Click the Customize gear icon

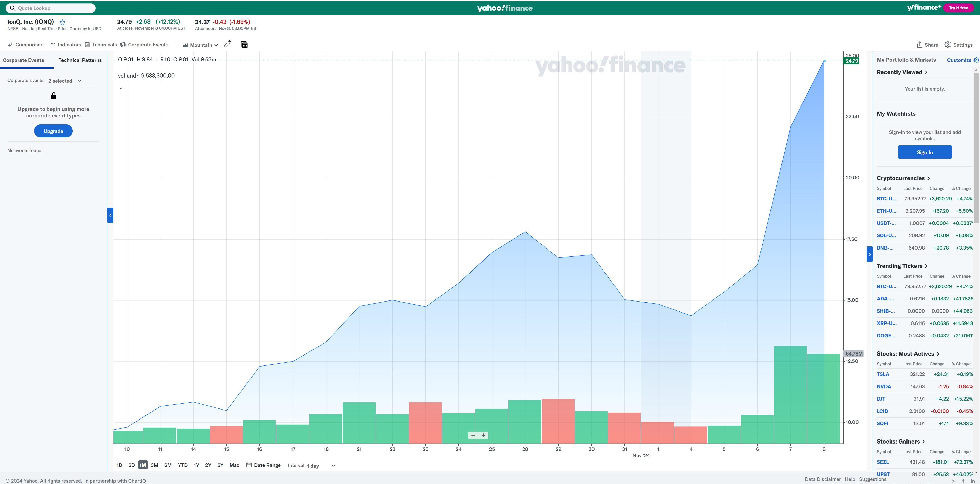976,60
